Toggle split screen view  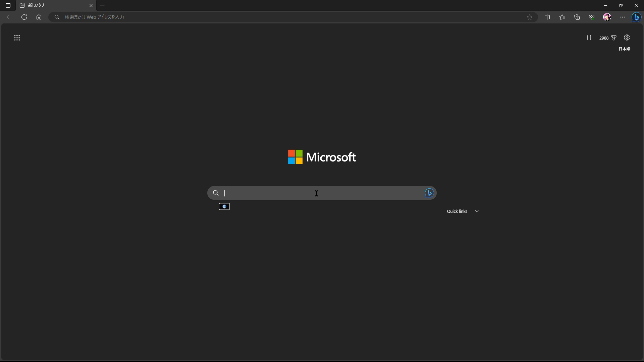coord(547,17)
